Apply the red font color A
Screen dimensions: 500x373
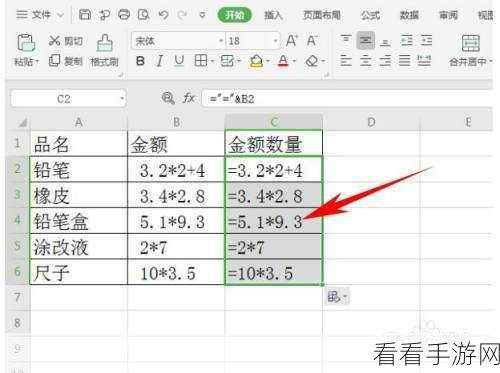click(283, 61)
